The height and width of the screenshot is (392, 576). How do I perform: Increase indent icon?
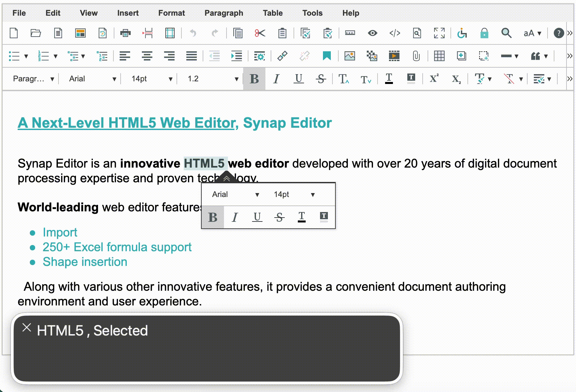pyautogui.click(x=236, y=56)
